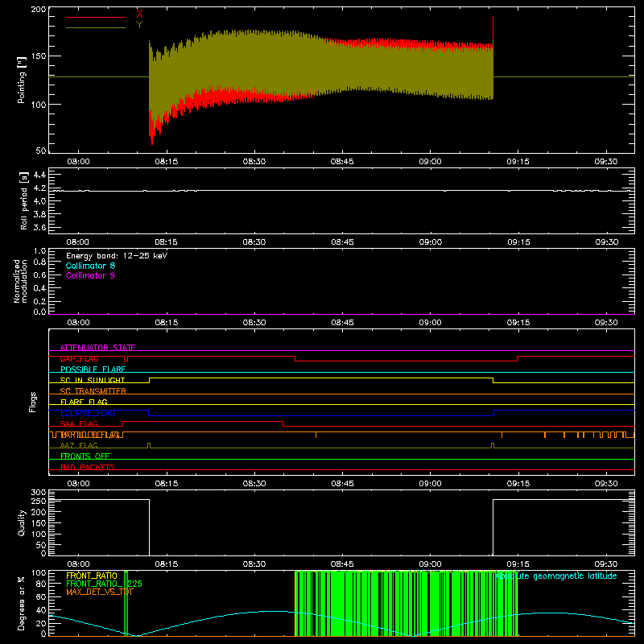
Task: Click the 4.4 tick on Roll period axis
Action: [x=39, y=175]
